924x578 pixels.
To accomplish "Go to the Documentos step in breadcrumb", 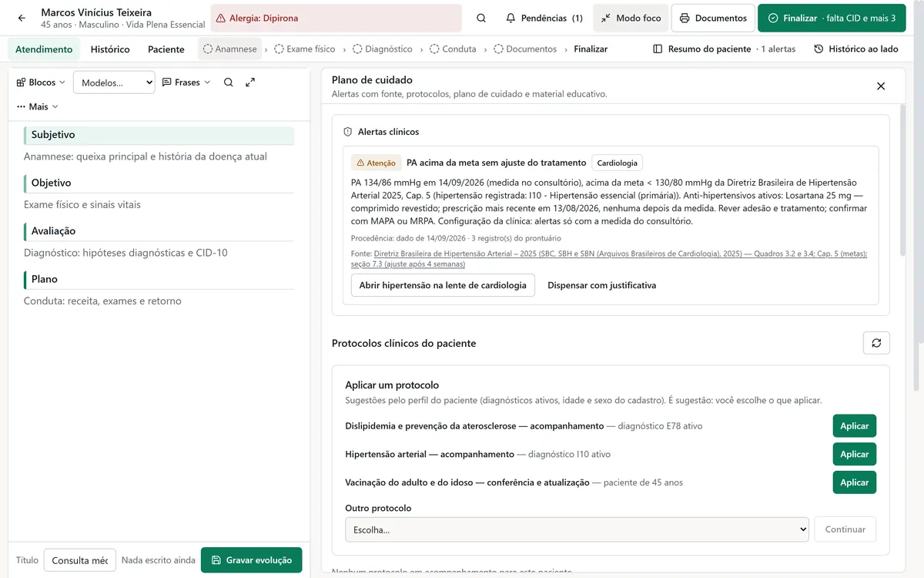I will [x=525, y=49].
